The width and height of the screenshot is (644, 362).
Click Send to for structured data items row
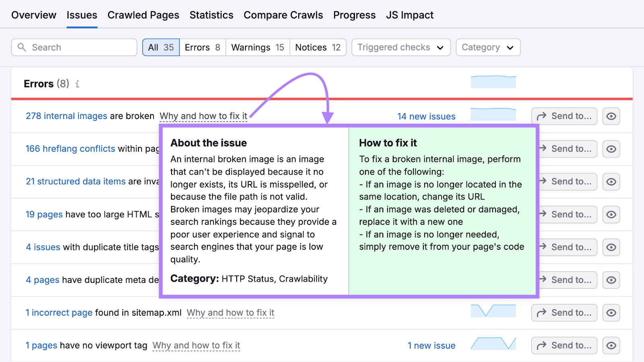(x=568, y=182)
